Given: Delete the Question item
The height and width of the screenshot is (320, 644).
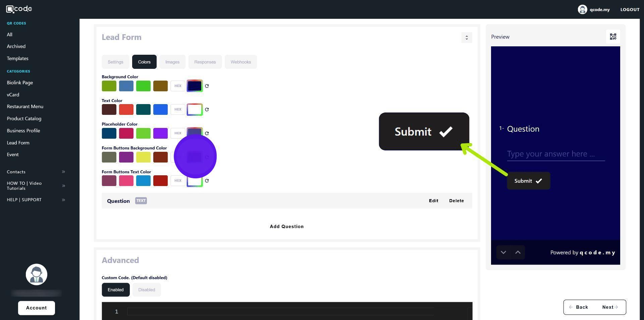Looking at the screenshot, I should [x=457, y=201].
